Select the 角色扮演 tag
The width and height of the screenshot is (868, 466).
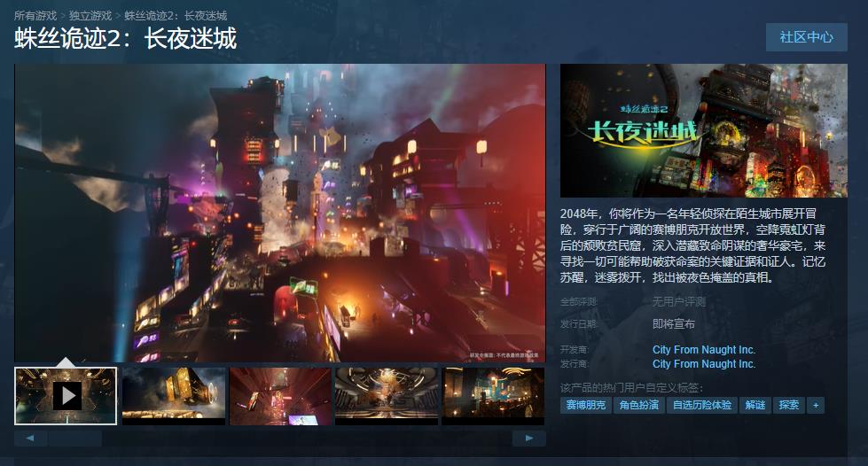coord(639,405)
